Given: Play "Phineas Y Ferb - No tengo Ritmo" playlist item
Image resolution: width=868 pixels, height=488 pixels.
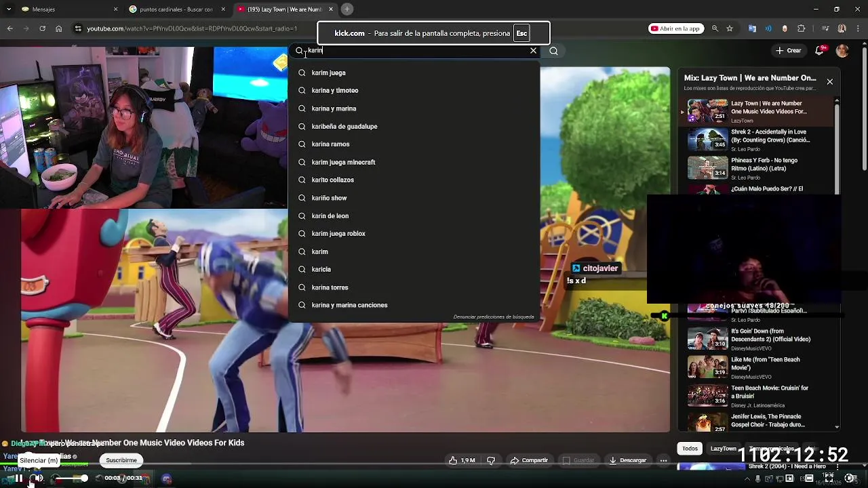Looking at the screenshot, I should [756, 168].
